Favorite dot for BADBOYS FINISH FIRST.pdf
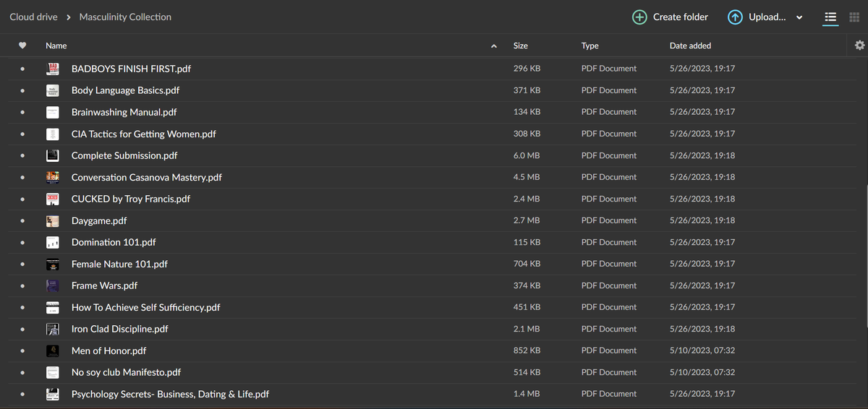Screen dimensions: 868x409 coord(22,69)
